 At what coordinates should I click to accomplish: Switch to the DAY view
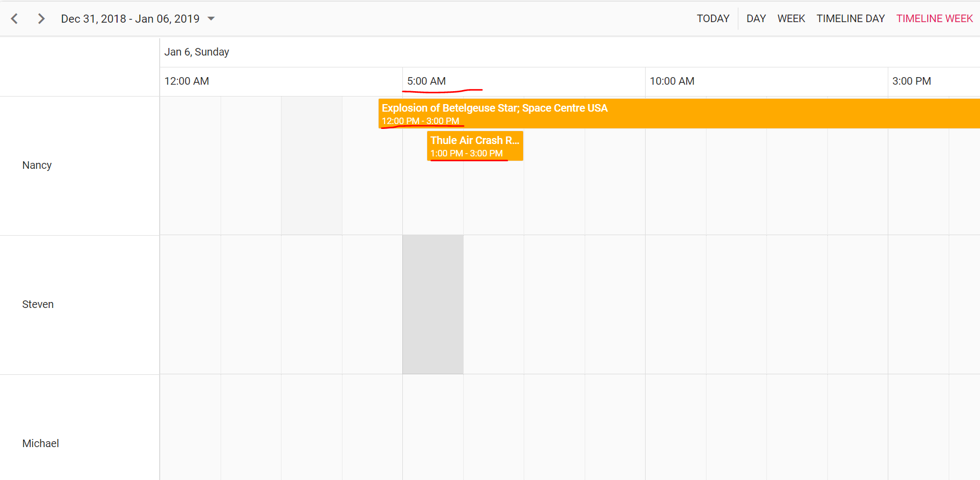click(756, 19)
